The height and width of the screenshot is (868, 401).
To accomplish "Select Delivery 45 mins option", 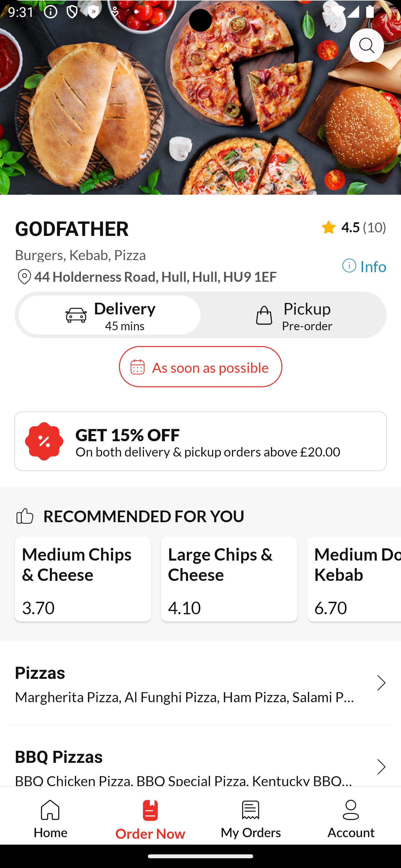I will click(x=110, y=315).
